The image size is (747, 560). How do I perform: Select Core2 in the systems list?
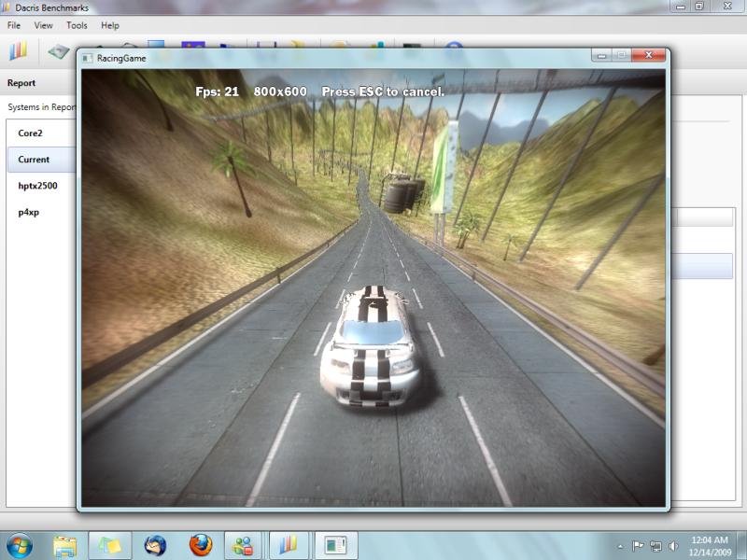pos(41,133)
